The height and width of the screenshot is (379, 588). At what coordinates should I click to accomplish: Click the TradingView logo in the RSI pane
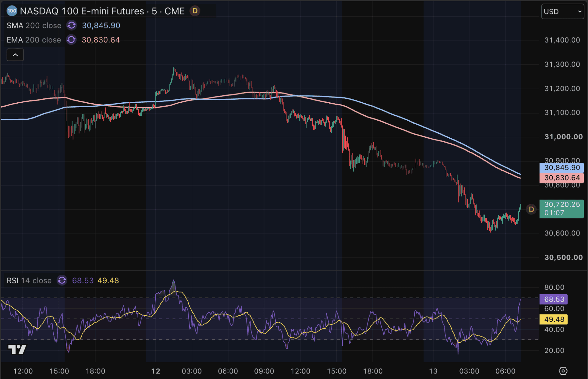tap(17, 349)
